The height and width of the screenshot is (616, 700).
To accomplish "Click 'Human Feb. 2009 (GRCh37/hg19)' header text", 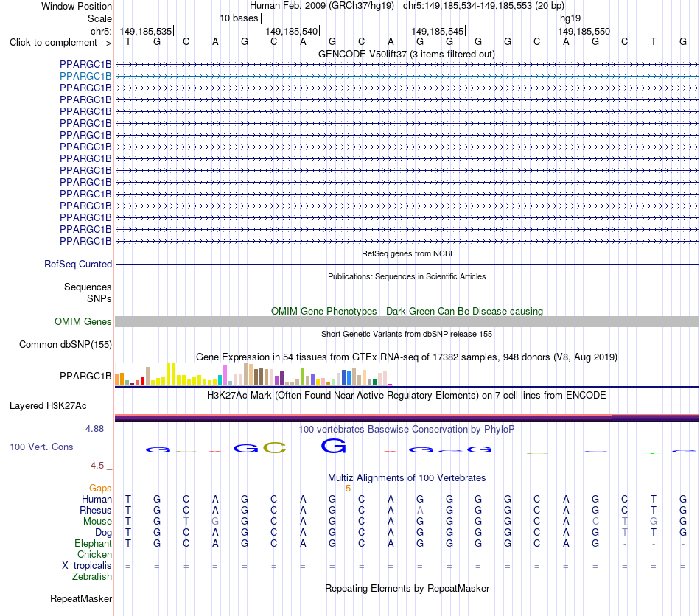I will pyautogui.click(x=322, y=6).
